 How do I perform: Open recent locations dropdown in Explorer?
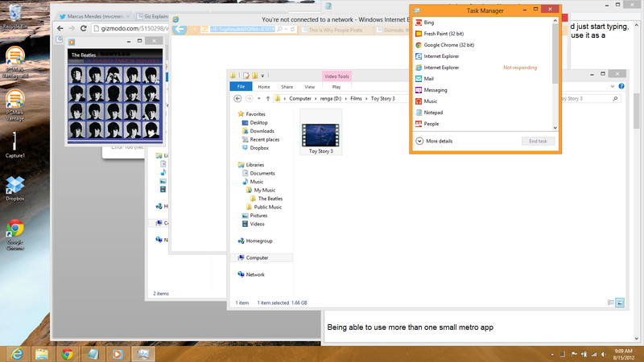(258, 98)
